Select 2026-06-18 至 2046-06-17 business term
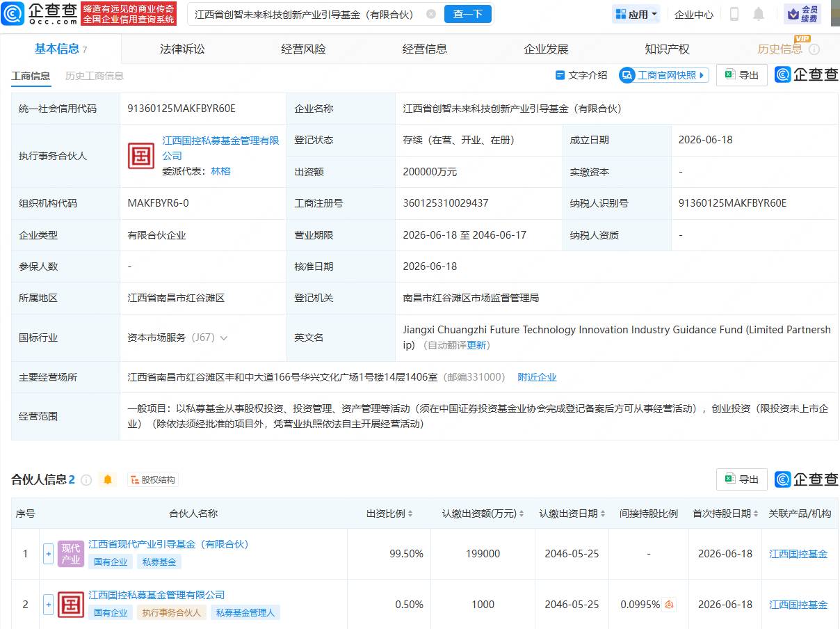The width and height of the screenshot is (840, 629). (x=465, y=235)
